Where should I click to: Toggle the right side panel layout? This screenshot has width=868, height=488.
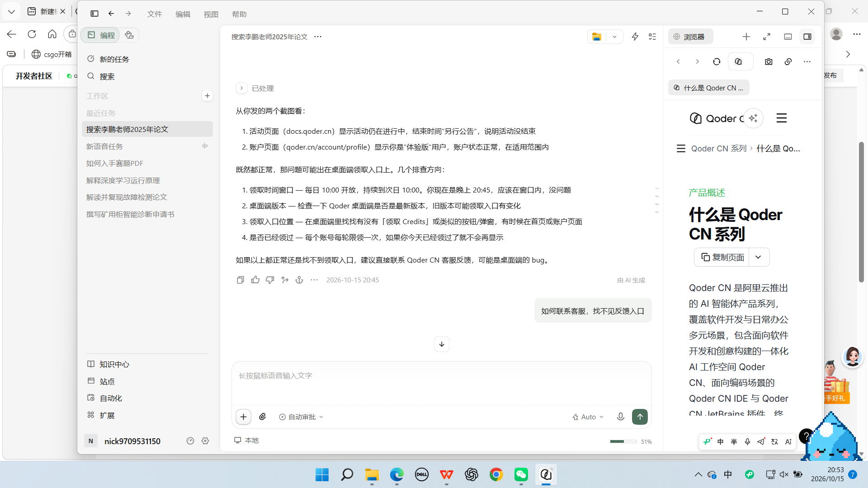point(807,37)
